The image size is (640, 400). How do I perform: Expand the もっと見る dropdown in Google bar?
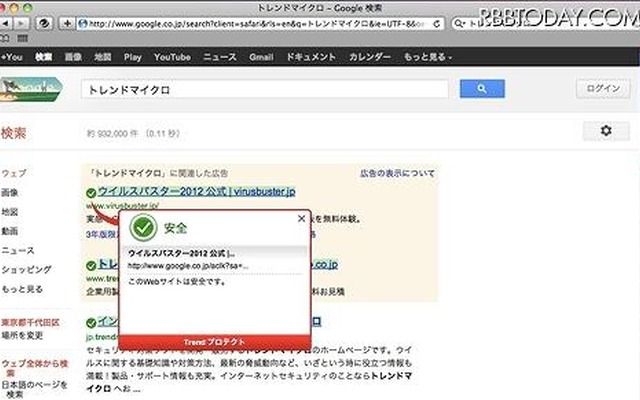pos(428,57)
